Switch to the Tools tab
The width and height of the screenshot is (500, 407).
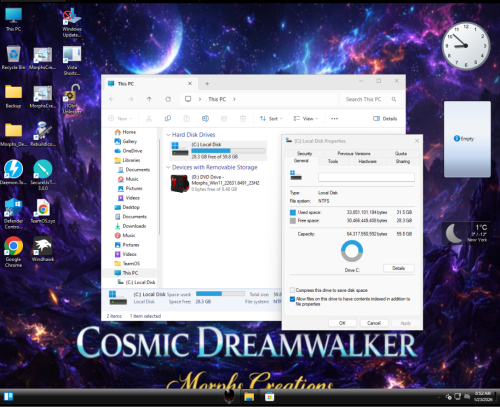point(333,161)
